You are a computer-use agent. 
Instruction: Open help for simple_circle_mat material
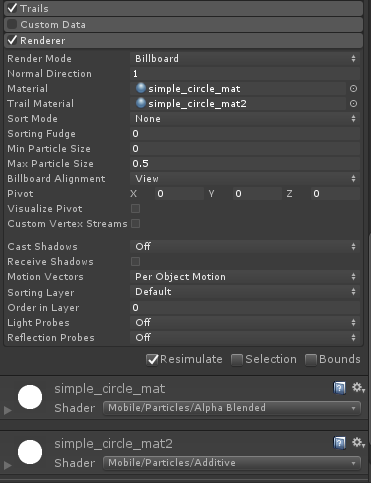tap(339, 388)
